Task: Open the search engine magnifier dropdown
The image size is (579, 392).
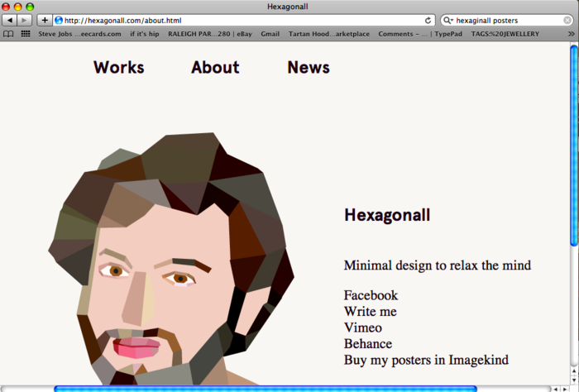Action: pos(448,21)
